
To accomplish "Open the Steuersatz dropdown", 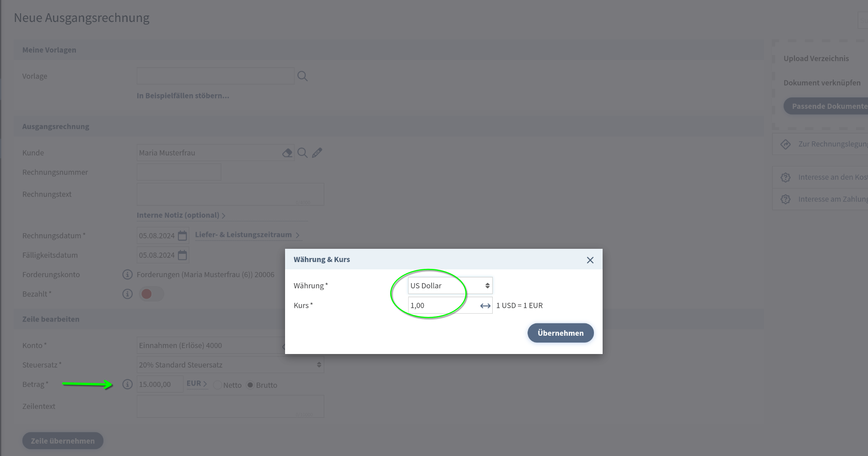I will tap(230, 365).
